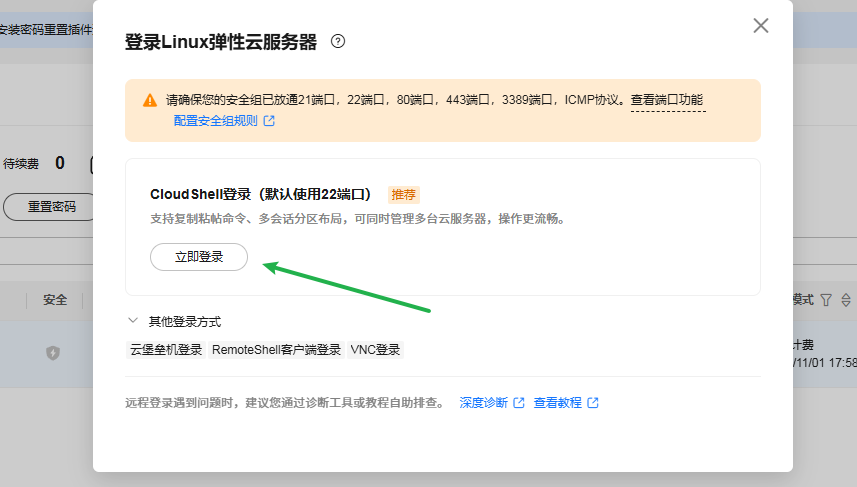Close the Linux login dialog
The image size is (857, 487).
click(761, 26)
